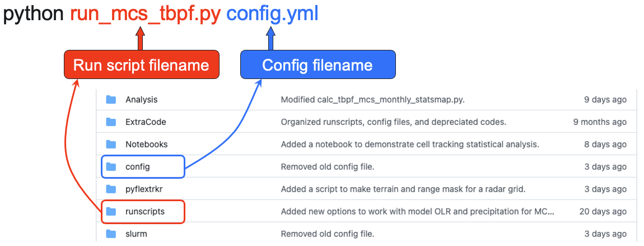Navigate into the Notebooks folder name
Viewport: 644px width, 246px height.
pos(146,145)
